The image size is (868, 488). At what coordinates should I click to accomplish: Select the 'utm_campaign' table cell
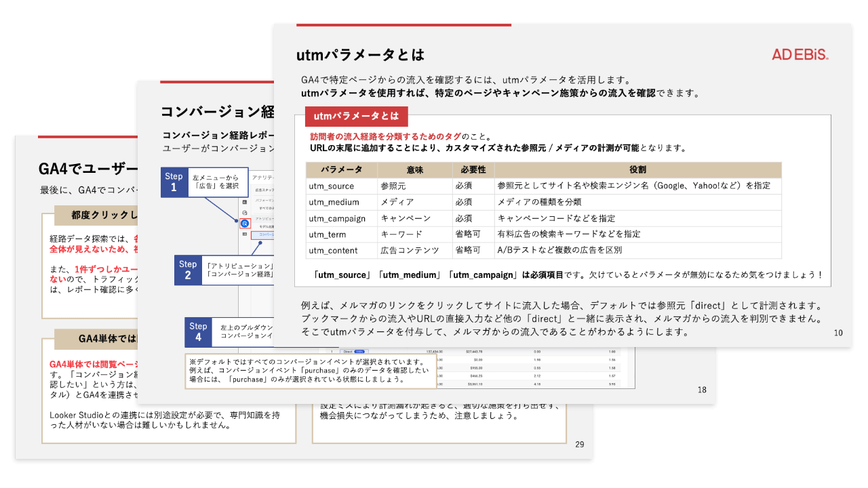pos(341,218)
